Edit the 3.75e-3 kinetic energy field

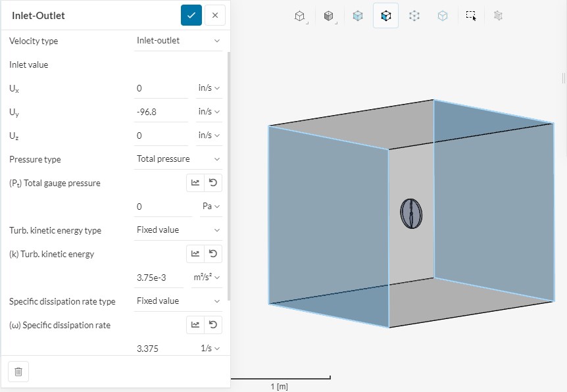click(x=159, y=278)
